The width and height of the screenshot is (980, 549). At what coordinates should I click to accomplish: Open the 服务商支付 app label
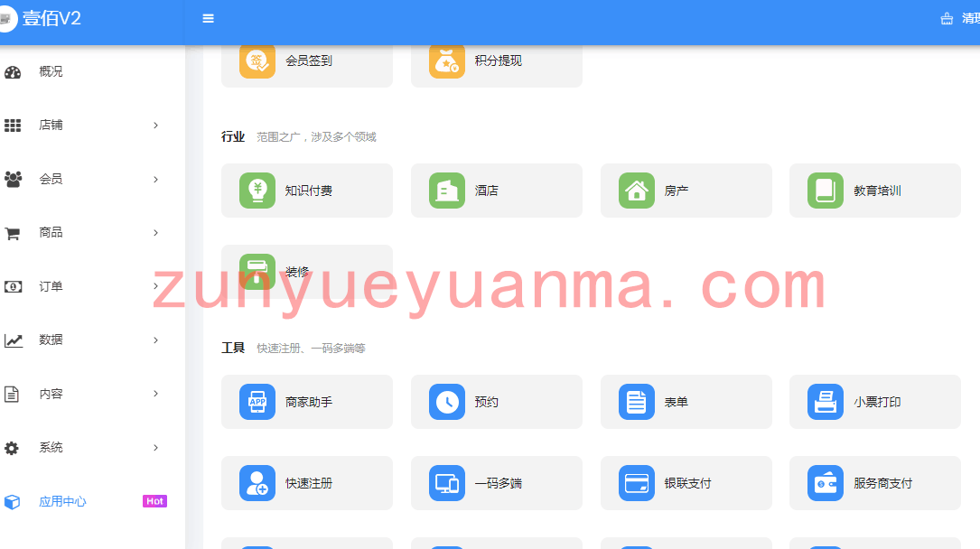pos(883,483)
